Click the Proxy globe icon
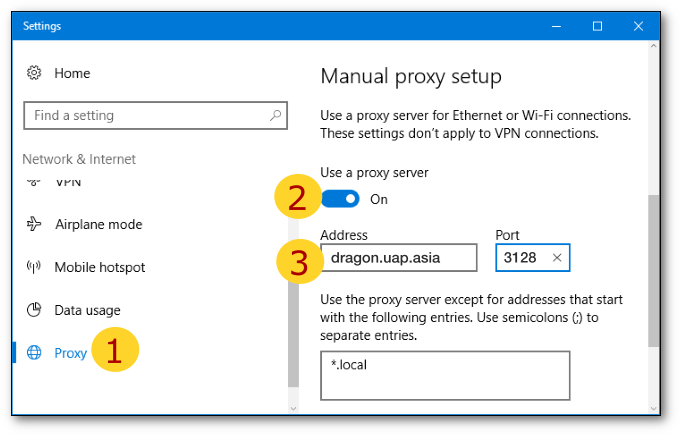Image resolution: width=680 pixels, height=435 pixels. (34, 353)
